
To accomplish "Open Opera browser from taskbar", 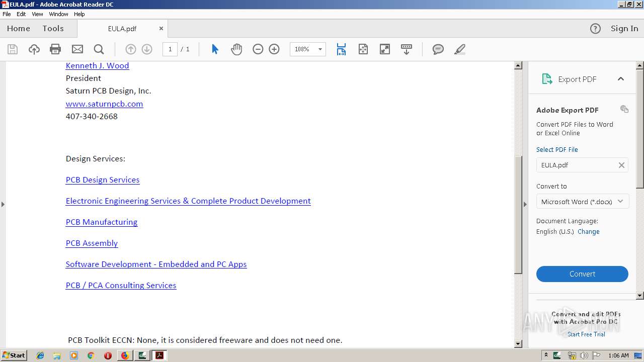I will click(x=108, y=355).
